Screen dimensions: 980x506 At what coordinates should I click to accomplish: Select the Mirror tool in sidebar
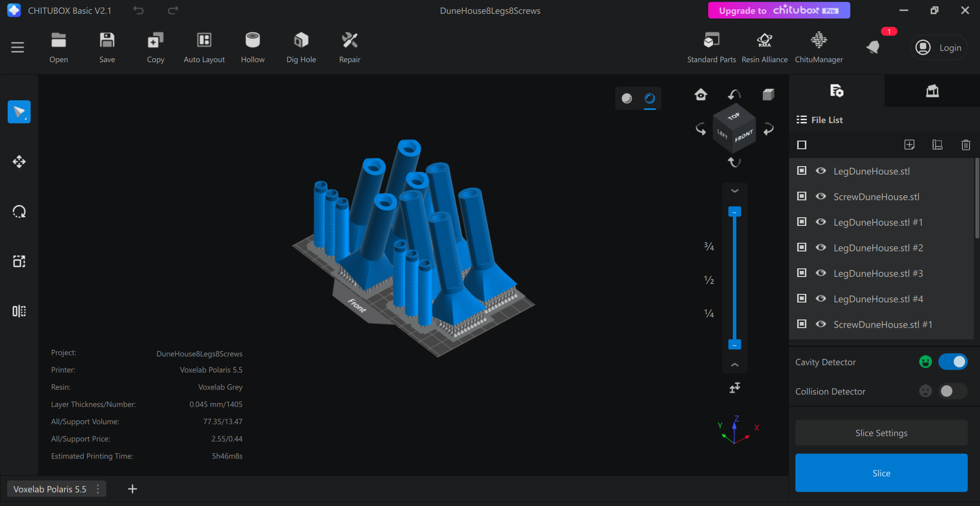19,311
